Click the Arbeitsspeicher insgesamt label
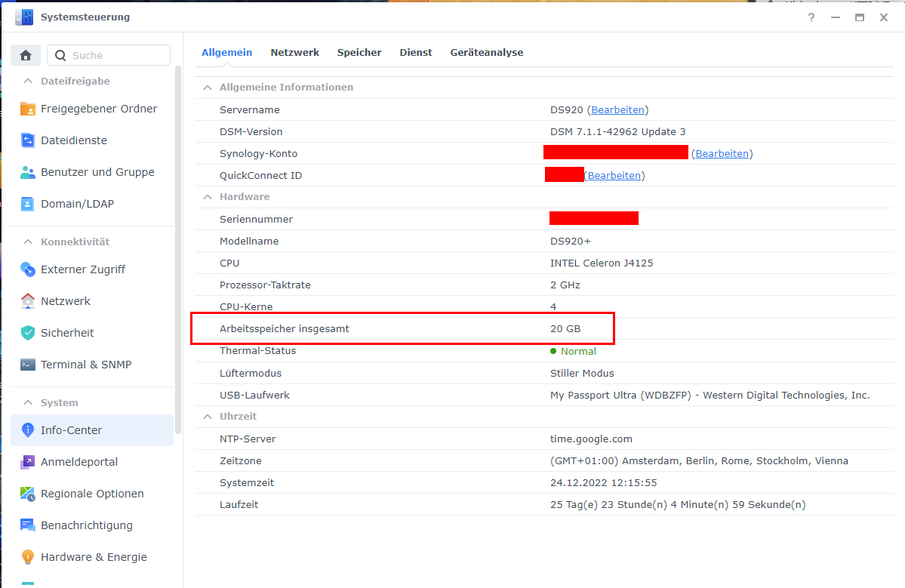Screen dimensions: 905x588 (284, 329)
